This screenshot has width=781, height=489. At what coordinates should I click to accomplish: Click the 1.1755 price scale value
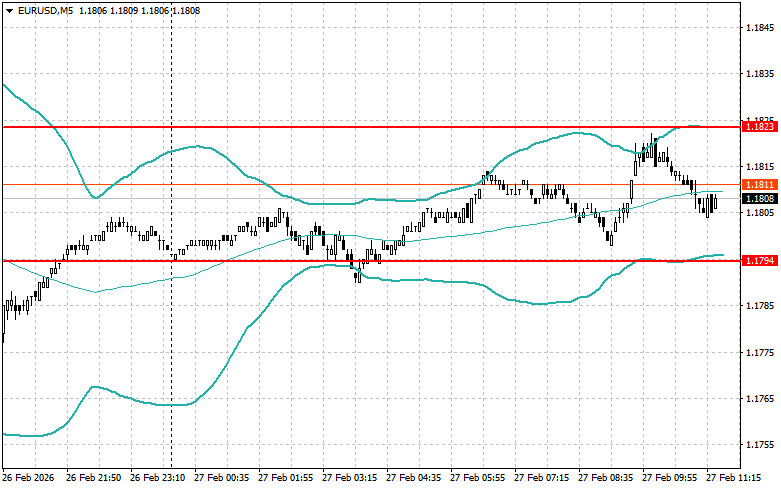760,445
